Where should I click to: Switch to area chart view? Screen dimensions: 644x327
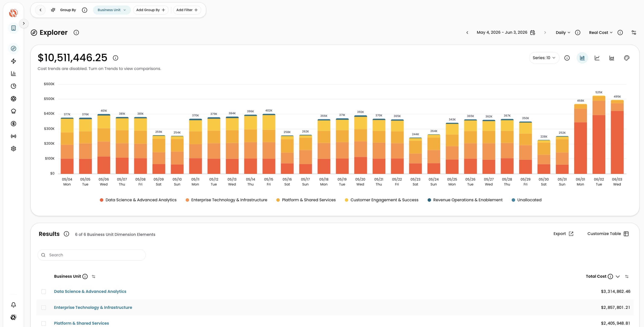point(612,58)
